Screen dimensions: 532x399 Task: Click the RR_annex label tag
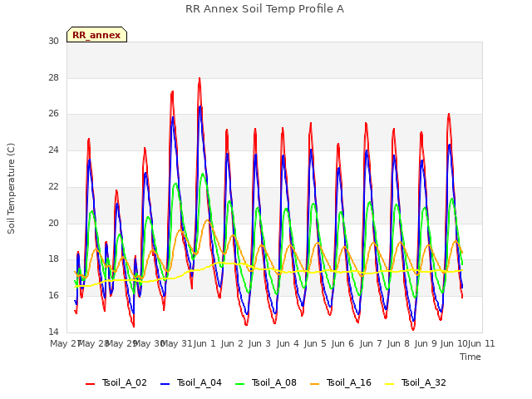click(96, 35)
